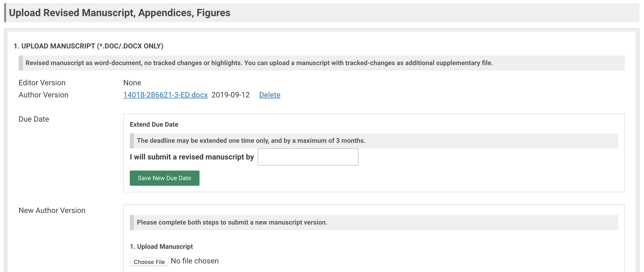Viewport: 644px width, 272px height.
Task: Click the Editor Version label
Action: pos(42,83)
